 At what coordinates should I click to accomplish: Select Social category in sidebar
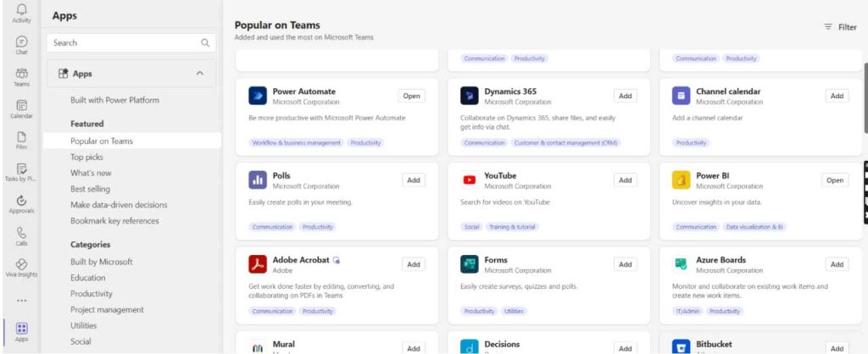pyautogui.click(x=81, y=342)
